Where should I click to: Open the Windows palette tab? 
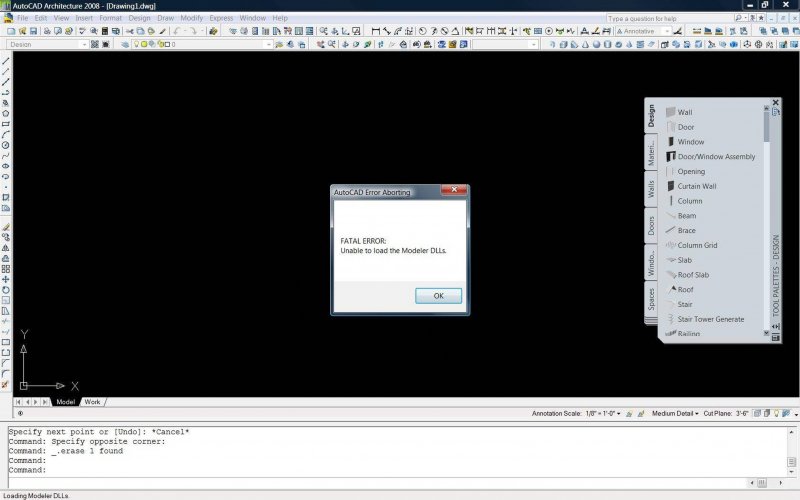pyautogui.click(x=651, y=262)
